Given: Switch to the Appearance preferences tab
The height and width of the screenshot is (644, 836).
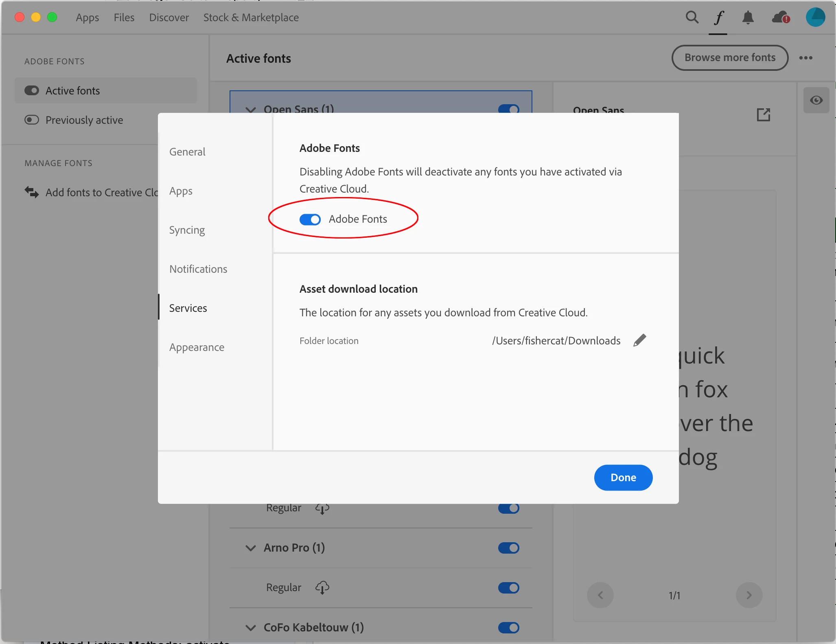Looking at the screenshot, I should tap(197, 347).
